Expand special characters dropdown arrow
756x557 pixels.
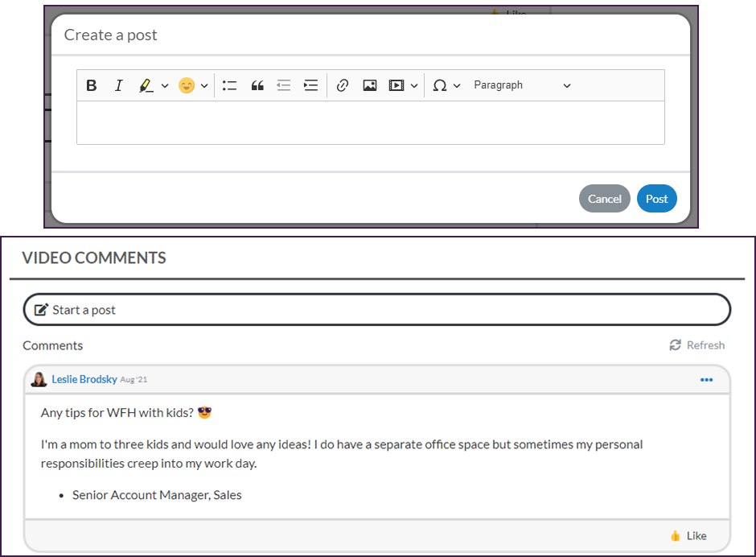click(457, 86)
